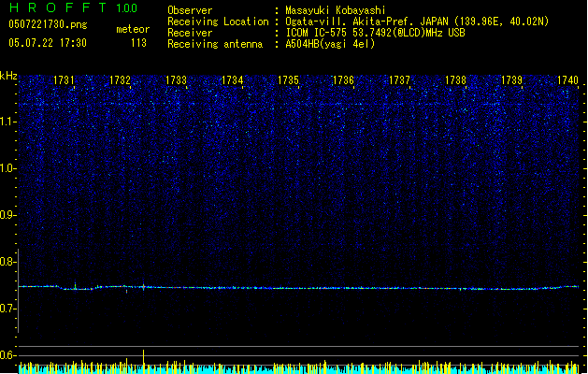Click the 1732 time marker
Screen dimensions: 588x374
120,80
